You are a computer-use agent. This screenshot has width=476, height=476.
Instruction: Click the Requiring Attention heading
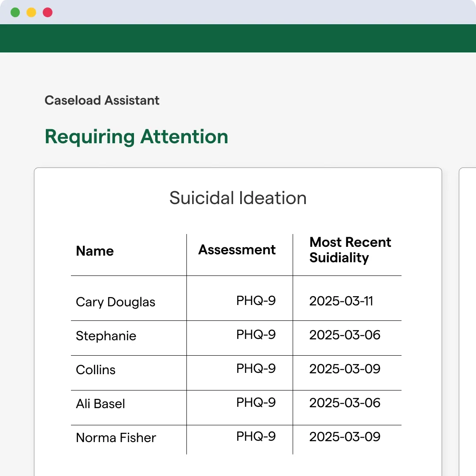pyautogui.click(x=136, y=137)
